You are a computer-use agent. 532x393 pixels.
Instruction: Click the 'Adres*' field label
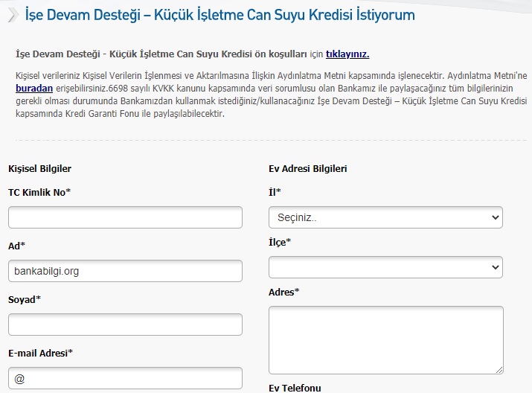[284, 293]
